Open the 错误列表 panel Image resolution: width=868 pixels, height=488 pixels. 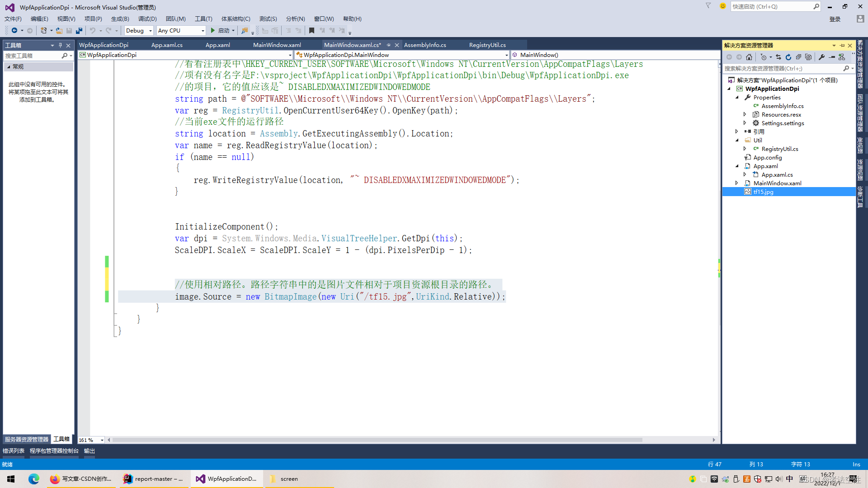[x=14, y=450]
